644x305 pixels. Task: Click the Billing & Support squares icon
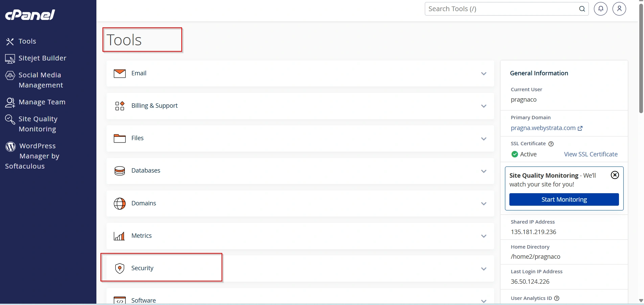120,106
